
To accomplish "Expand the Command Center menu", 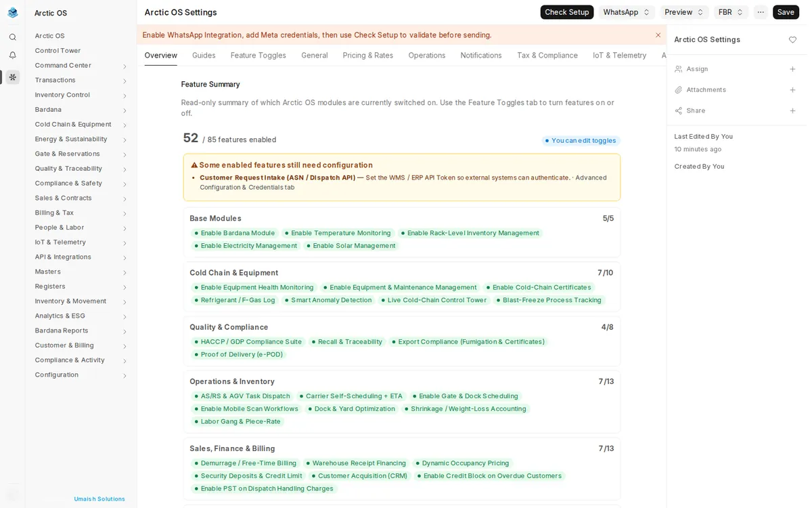I will click(x=125, y=66).
